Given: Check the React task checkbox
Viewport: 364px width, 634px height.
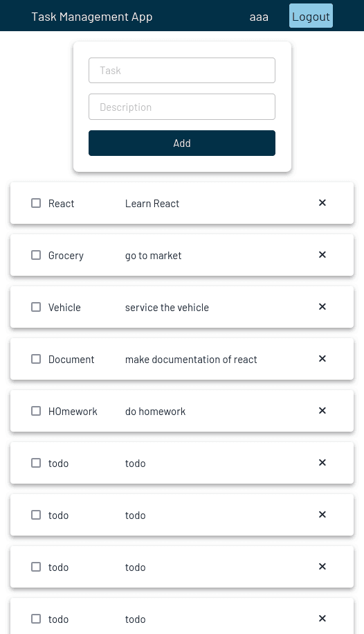Looking at the screenshot, I should [36, 203].
